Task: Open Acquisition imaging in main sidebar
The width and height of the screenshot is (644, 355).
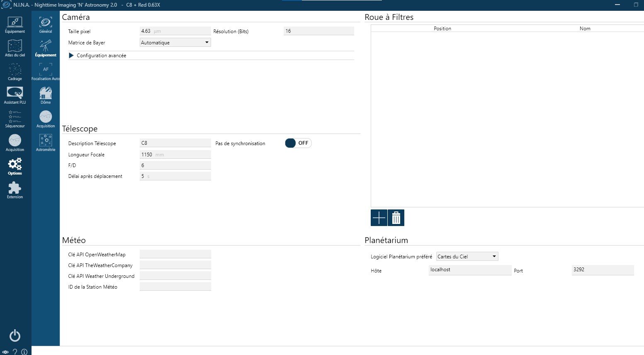Action: pyautogui.click(x=15, y=143)
